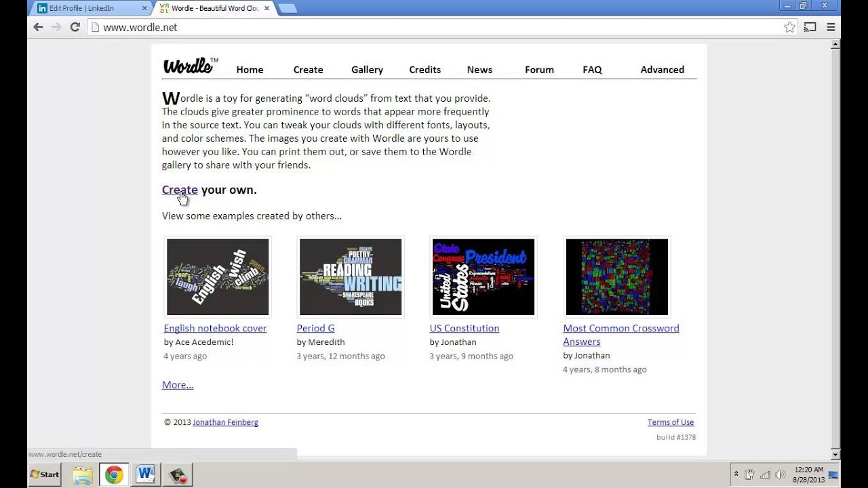Image resolution: width=868 pixels, height=488 pixels.
Task: Open Crossword Answers word cloud thumbnail
Action: 617,277
